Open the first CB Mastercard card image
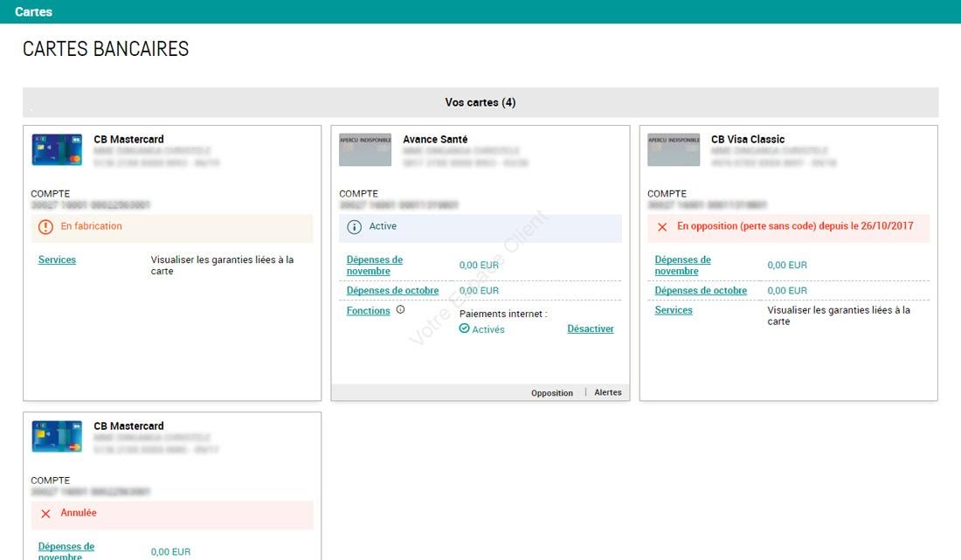Viewport: 961px width, 560px height. [x=57, y=150]
